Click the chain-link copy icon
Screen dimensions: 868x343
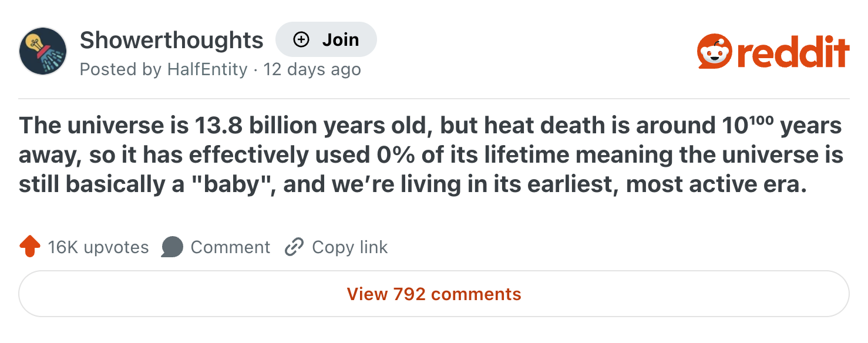(x=293, y=247)
